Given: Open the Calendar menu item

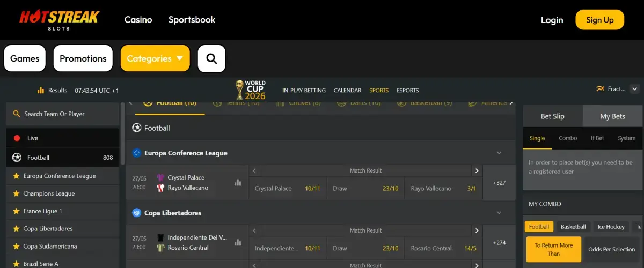Looking at the screenshot, I should [x=347, y=91].
